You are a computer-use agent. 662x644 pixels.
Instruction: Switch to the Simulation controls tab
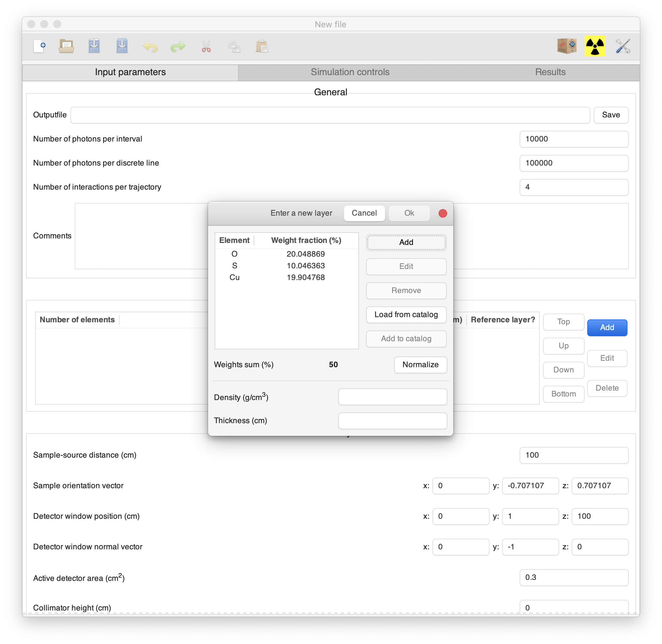[x=349, y=72]
